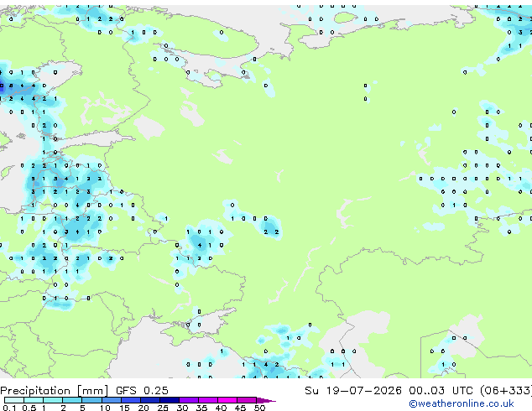Click the 0.5–1 mm legend color swatch

pyautogui.click(x=34, y=400)
